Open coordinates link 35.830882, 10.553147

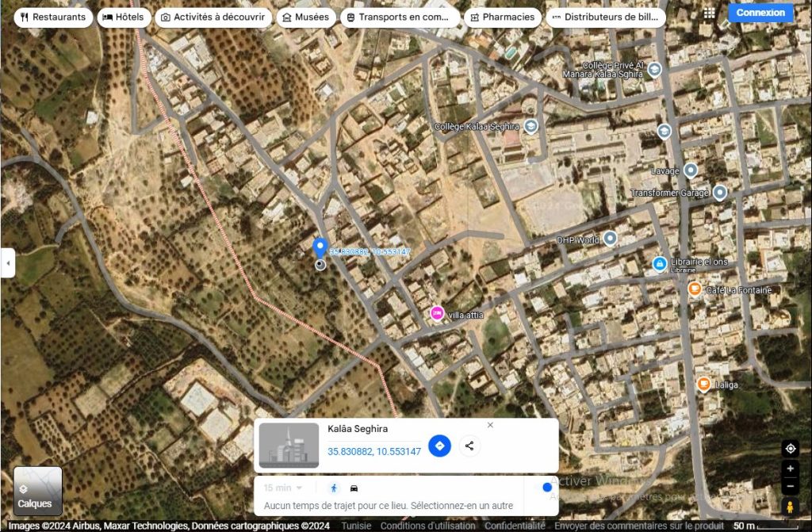[x=373, y=452]
